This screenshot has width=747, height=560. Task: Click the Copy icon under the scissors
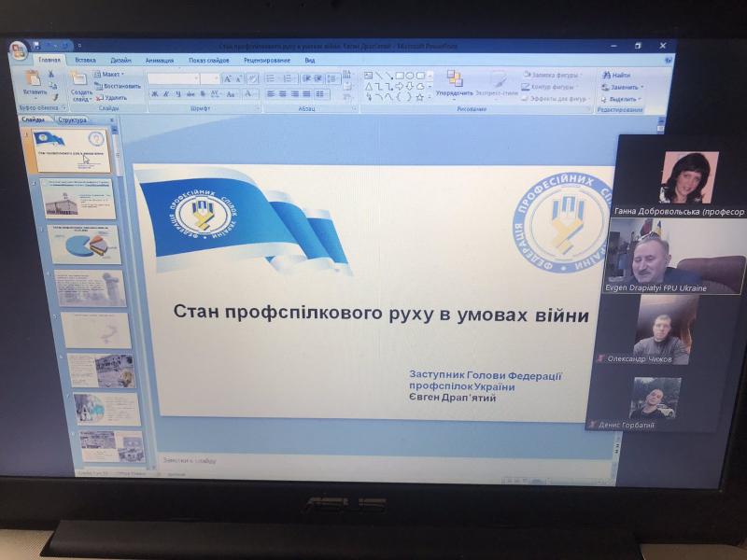coord(53,86)
